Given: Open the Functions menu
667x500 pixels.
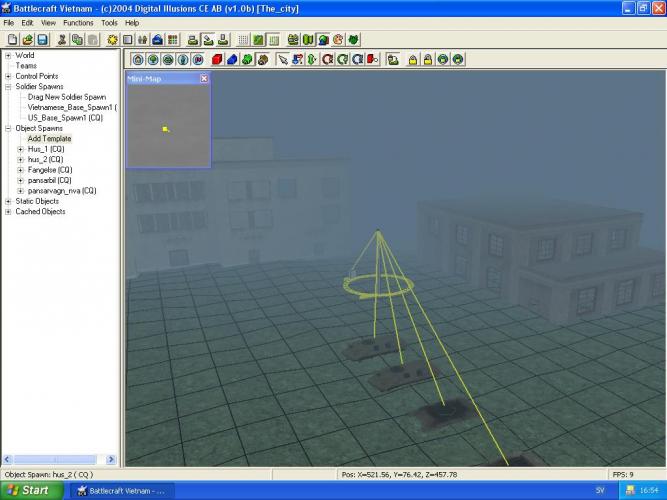Looking at the screenshot, I should pyautogui.click(x=78, y=22).
